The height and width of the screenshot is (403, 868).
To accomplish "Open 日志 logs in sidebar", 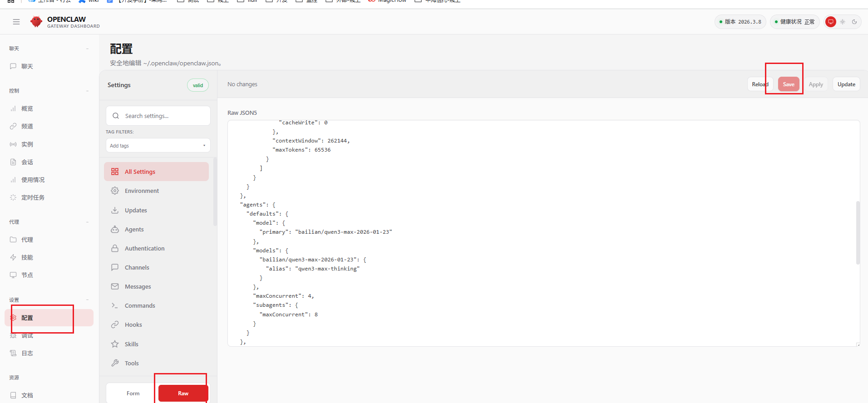I will 49,353.
